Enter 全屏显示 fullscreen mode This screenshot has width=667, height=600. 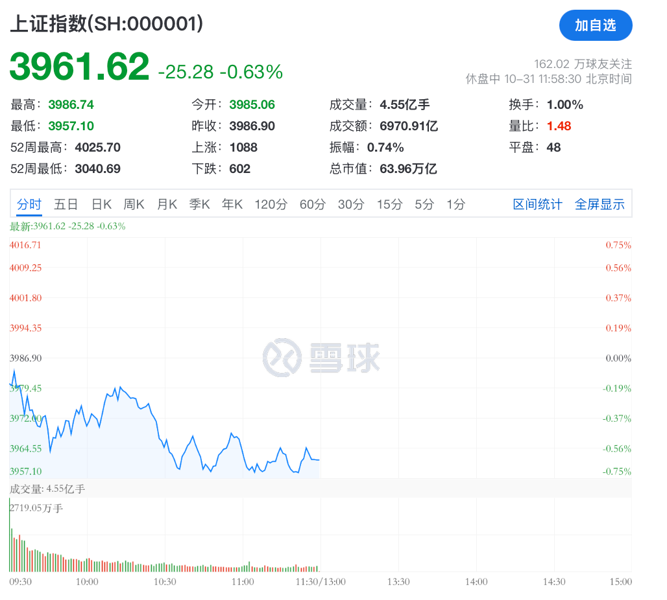coord(599,204)
